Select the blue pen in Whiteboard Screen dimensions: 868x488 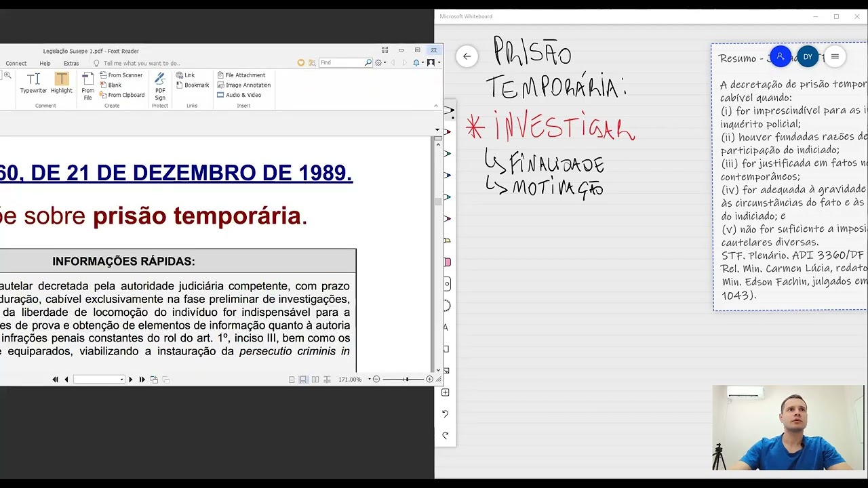447,175
